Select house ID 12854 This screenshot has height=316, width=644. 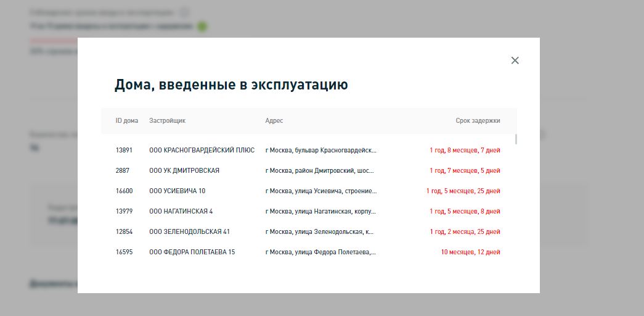coord(124,231)
